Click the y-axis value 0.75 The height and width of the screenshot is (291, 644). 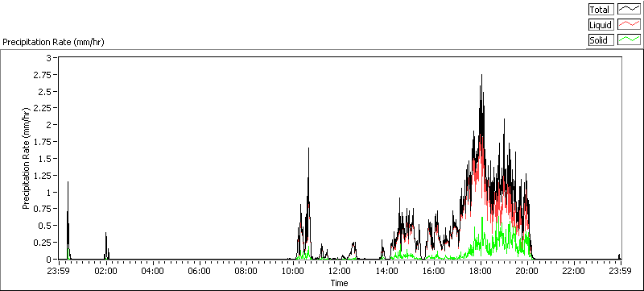coord(43,209)
